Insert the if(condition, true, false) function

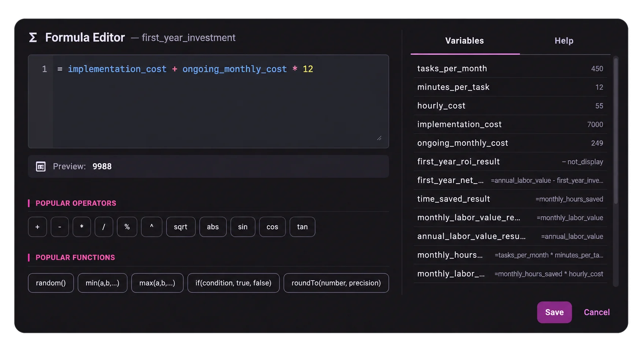point(233,283)
